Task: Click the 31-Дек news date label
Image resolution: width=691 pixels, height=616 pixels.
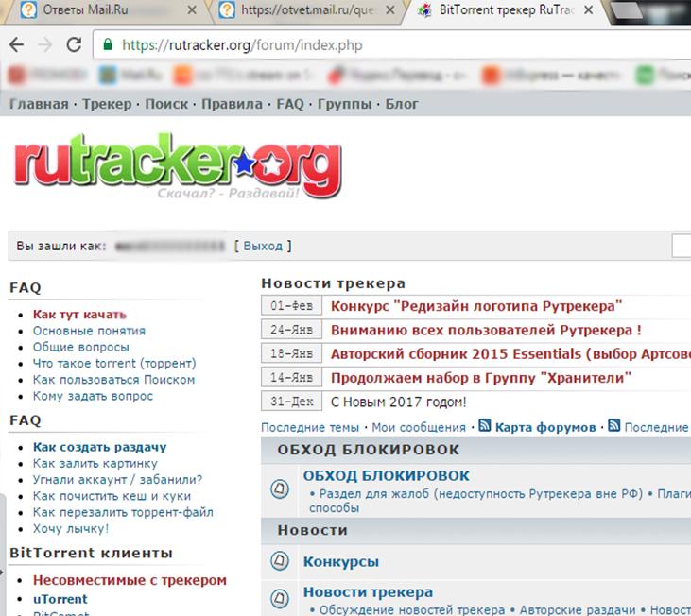Action: point(291,402)
